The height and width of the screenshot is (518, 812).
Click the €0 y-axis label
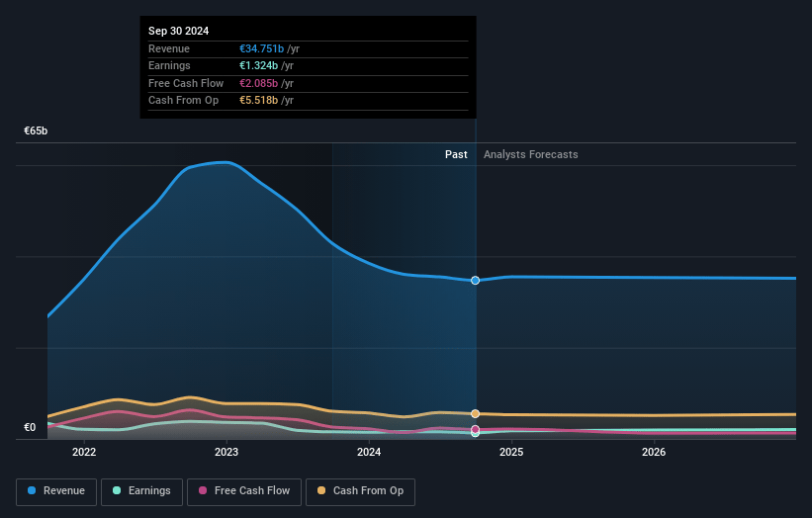pyautogui.click(x=30, y=427)
